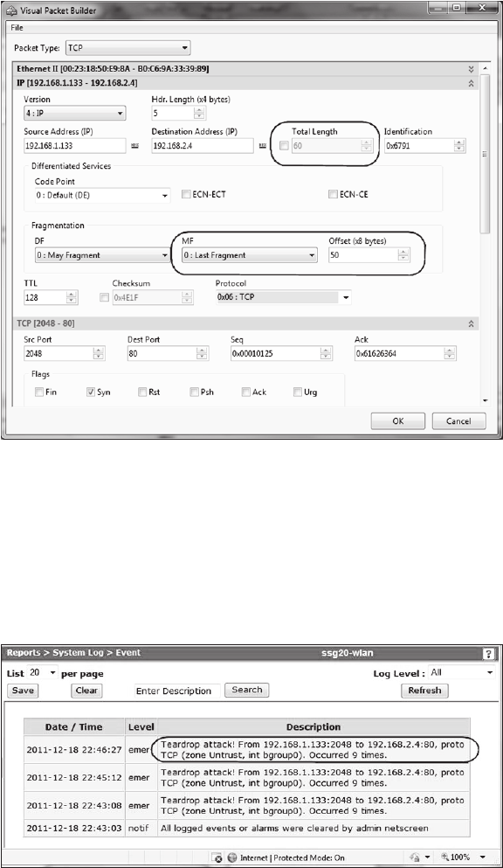Click the resolve icon beside Destination Address
Viewport: 503px width, 868px height.
(263, 146)
